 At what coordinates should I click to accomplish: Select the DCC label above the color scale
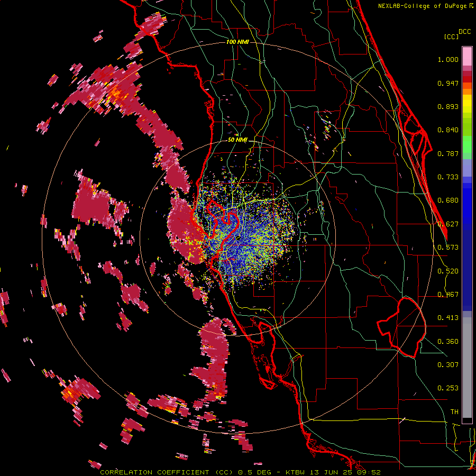[464, 32]
